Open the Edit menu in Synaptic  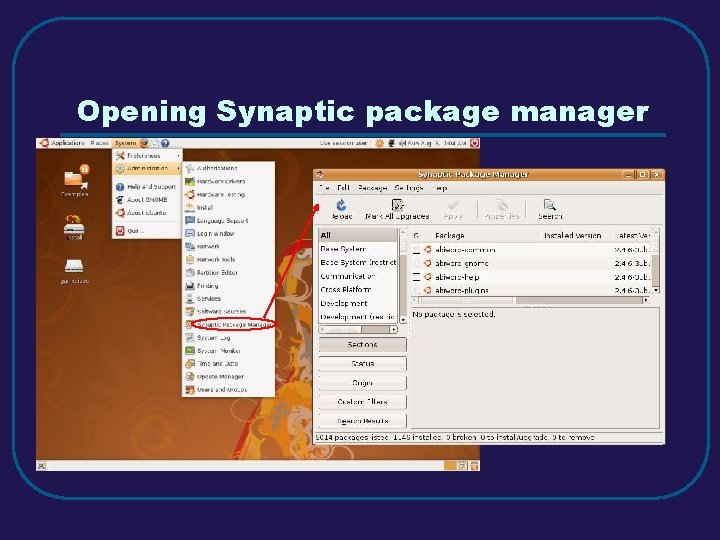point(343,188)
